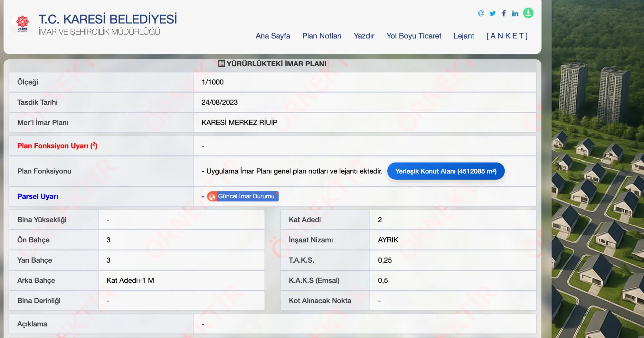Viewport: 644px width, 338px height.
Task: Click the Güncel İmar Durumu button
Action: click(x=243, y=196)
